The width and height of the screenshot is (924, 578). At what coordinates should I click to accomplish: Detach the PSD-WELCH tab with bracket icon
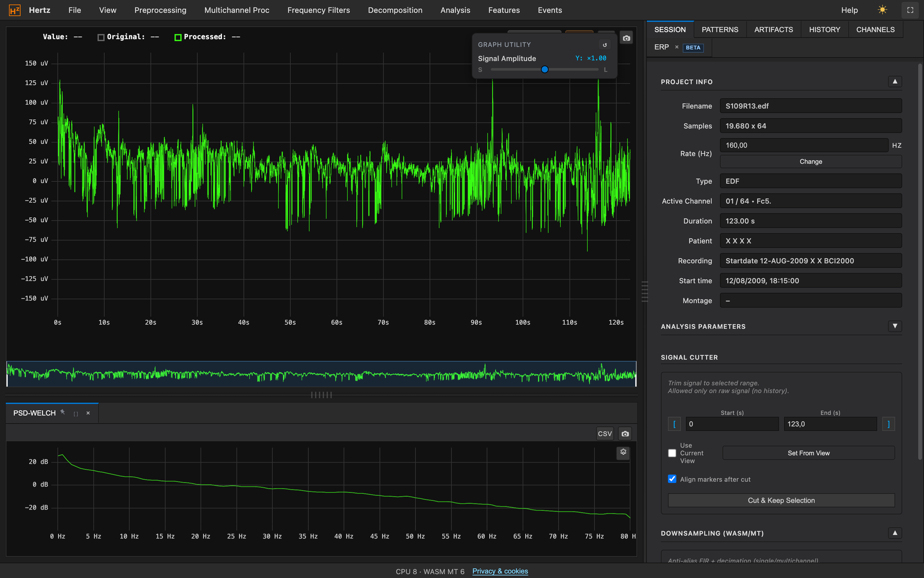click(x=76, y=414)
